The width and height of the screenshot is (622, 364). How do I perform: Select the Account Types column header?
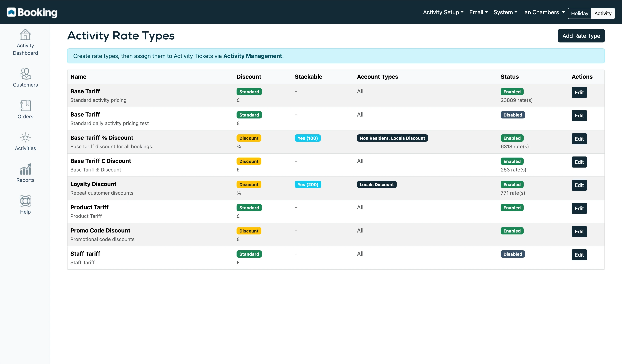[x=377, y=77]
